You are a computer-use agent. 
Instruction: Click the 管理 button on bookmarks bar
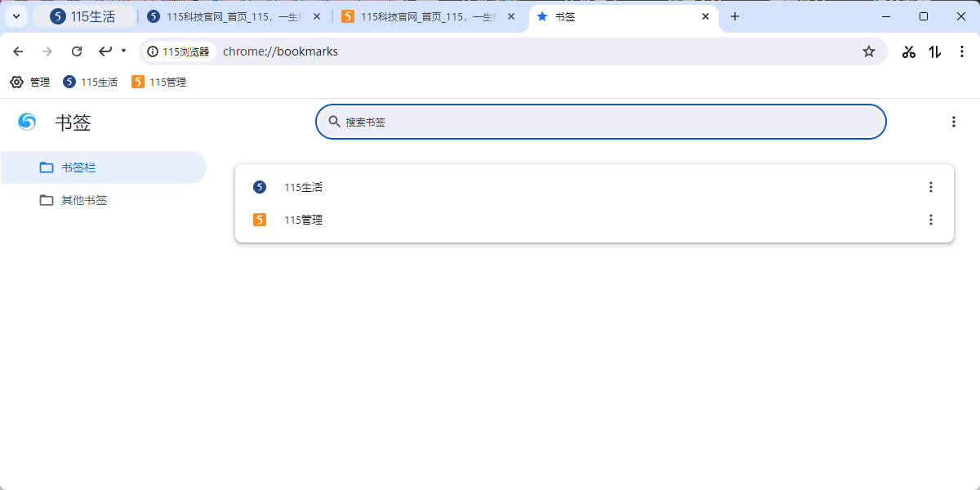[x=30, y=82]
